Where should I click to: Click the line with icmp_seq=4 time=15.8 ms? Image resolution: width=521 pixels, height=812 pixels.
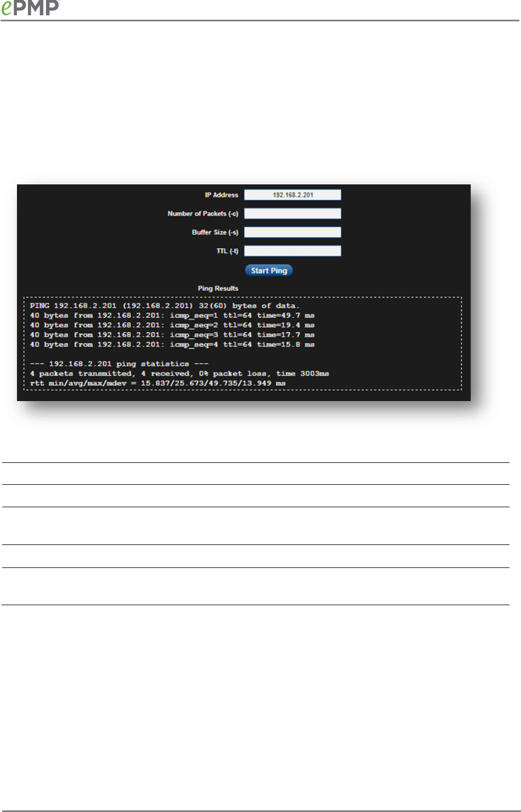(172, 345)
